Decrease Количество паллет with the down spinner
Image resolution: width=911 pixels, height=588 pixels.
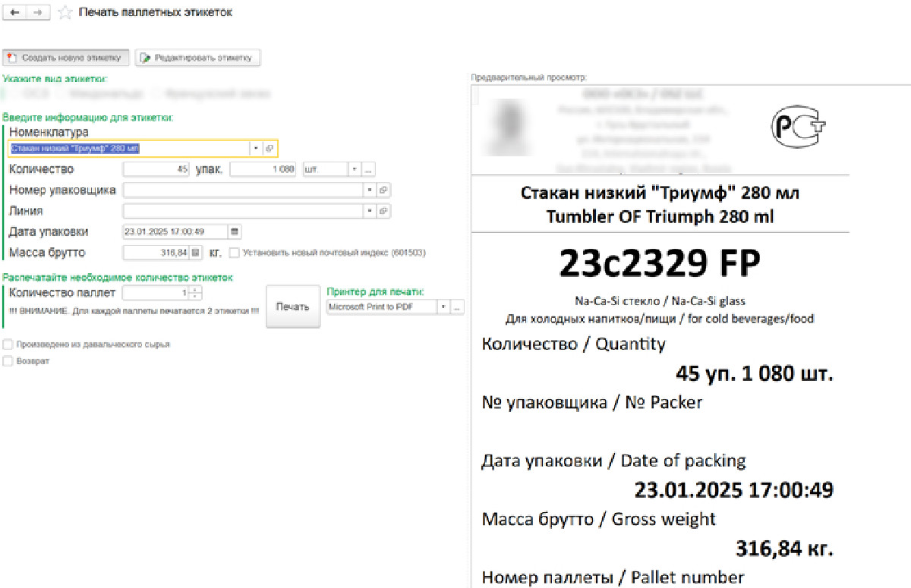tap(196, 296)
